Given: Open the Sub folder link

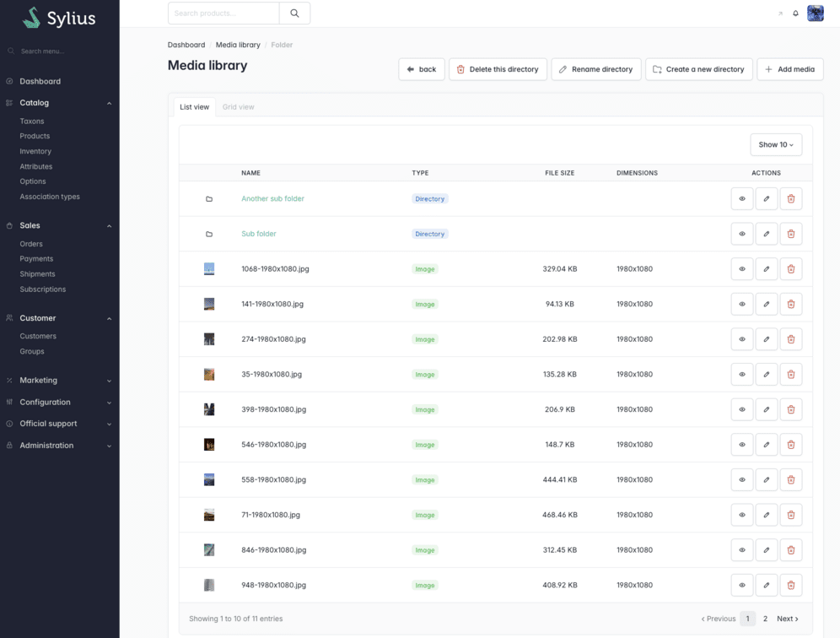Looking at the screenshot, I should pyautogui.click(x=259, y=234).
